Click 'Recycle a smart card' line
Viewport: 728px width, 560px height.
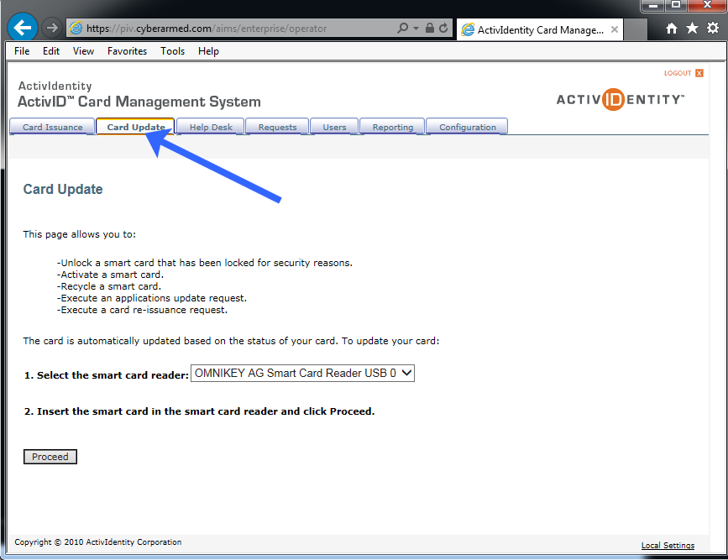click(x=109, y=286)
